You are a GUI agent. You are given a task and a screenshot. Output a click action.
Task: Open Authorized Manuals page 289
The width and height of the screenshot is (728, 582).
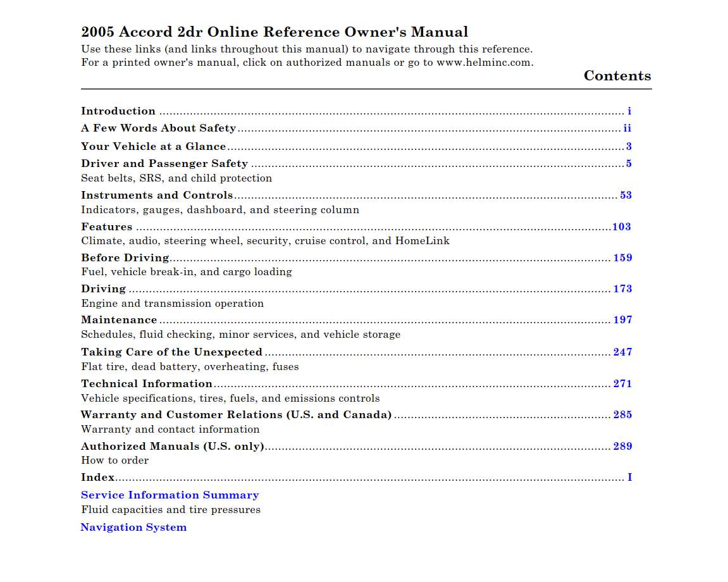click(622, 447)
